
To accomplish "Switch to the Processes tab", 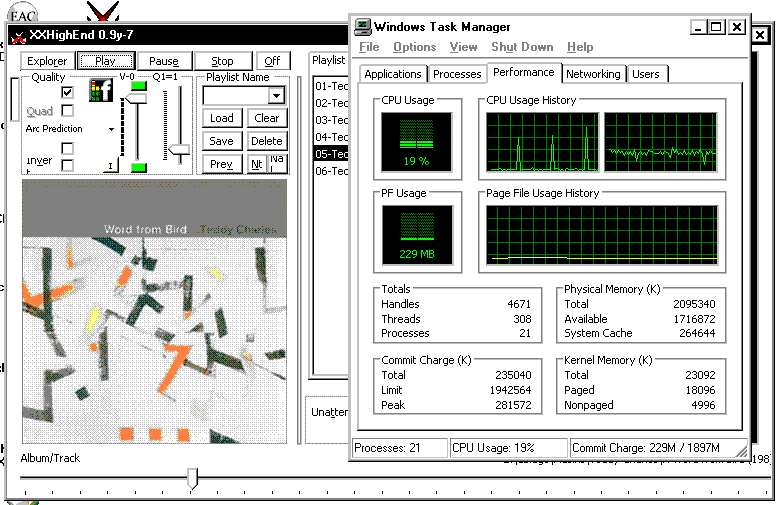I will [x=457, y=74].
